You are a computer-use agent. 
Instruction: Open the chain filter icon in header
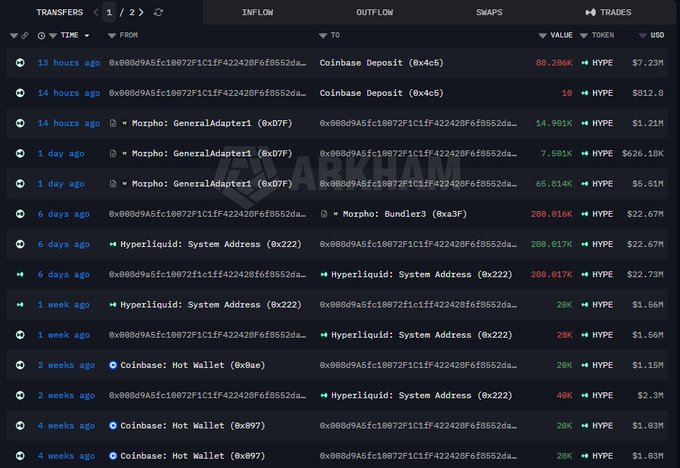click(x=14, y=36)
